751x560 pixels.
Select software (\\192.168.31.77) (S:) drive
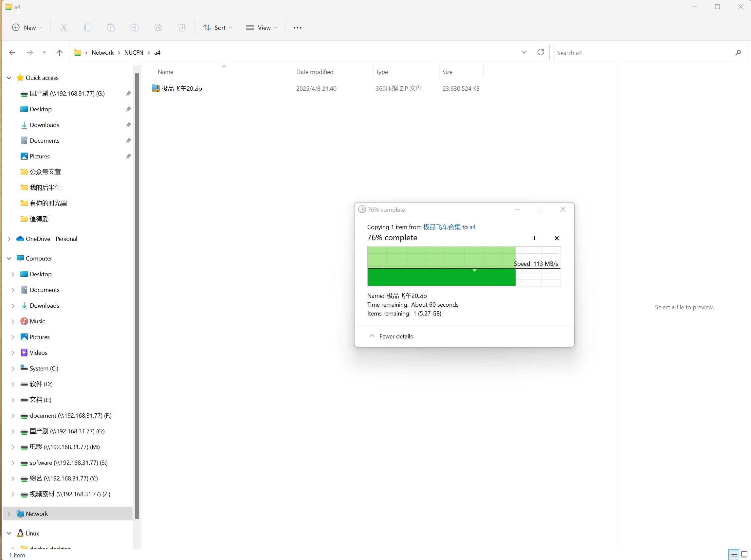coord(68,463)
